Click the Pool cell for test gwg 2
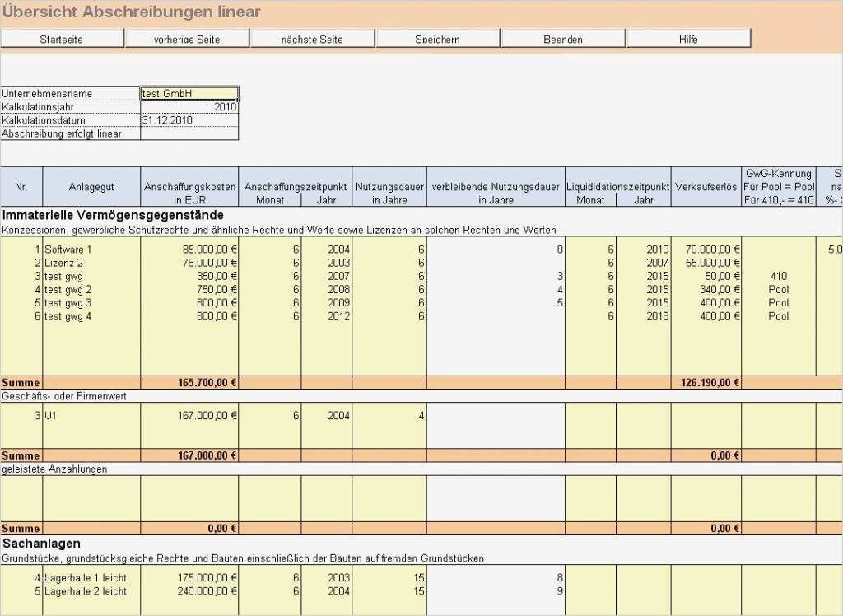This screenshot has width=843, height=616. click(x=777, y=289)
